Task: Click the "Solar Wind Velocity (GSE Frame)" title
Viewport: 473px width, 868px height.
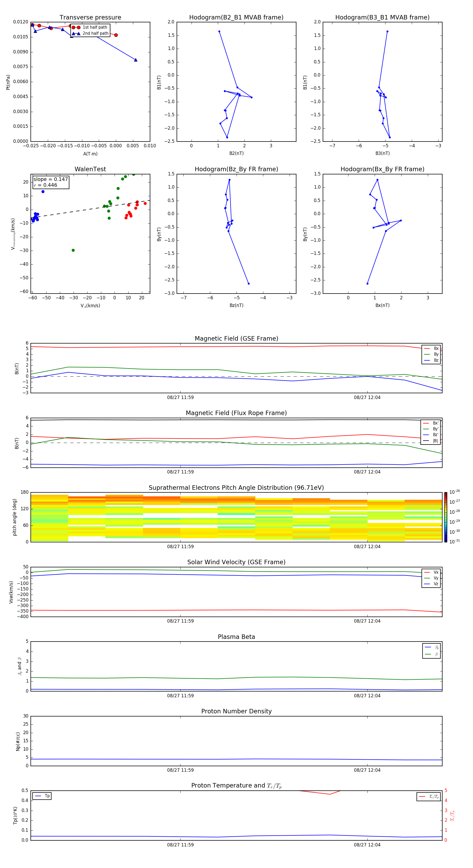Action: [236, 562]
